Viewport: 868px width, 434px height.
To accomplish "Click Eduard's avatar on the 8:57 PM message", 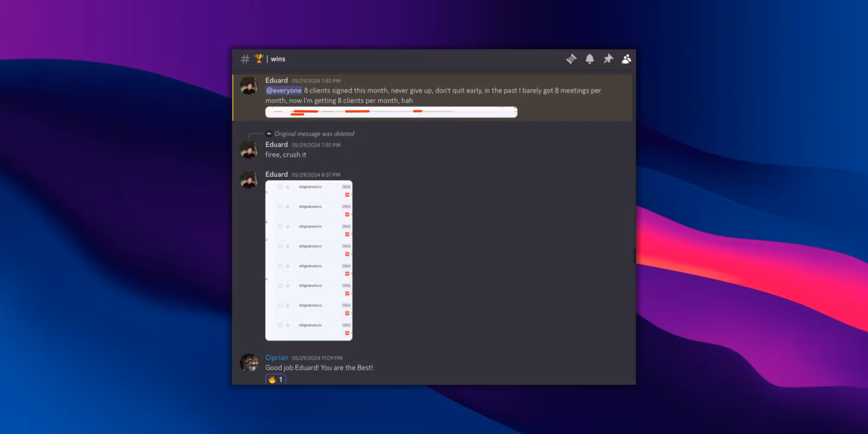I will click(249, 180).
